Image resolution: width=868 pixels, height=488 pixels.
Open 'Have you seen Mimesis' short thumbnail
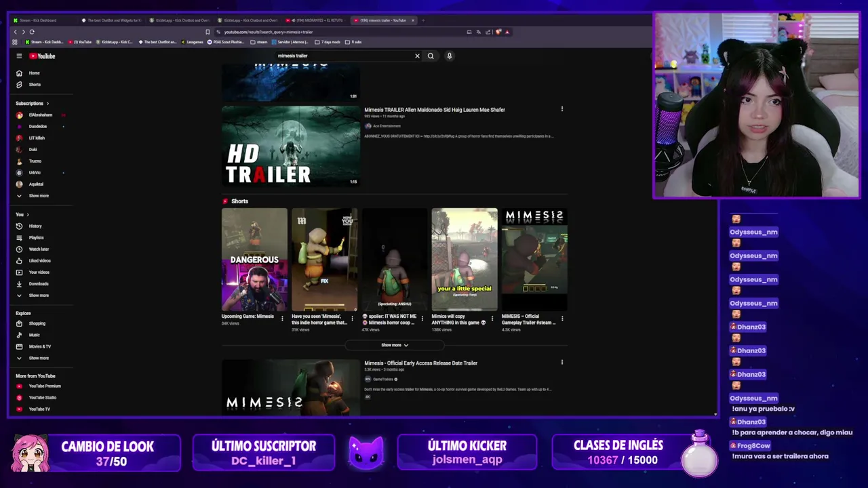tap(324, 260)
